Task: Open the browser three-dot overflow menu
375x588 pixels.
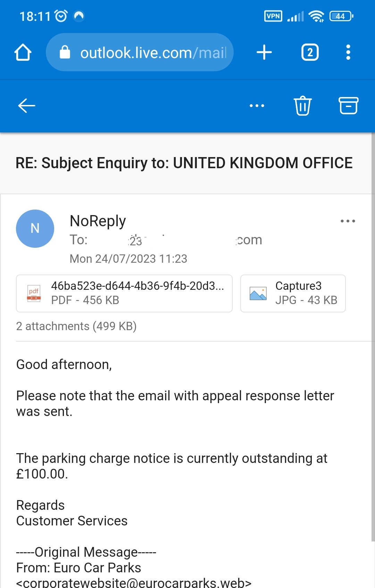Action: 348,52
